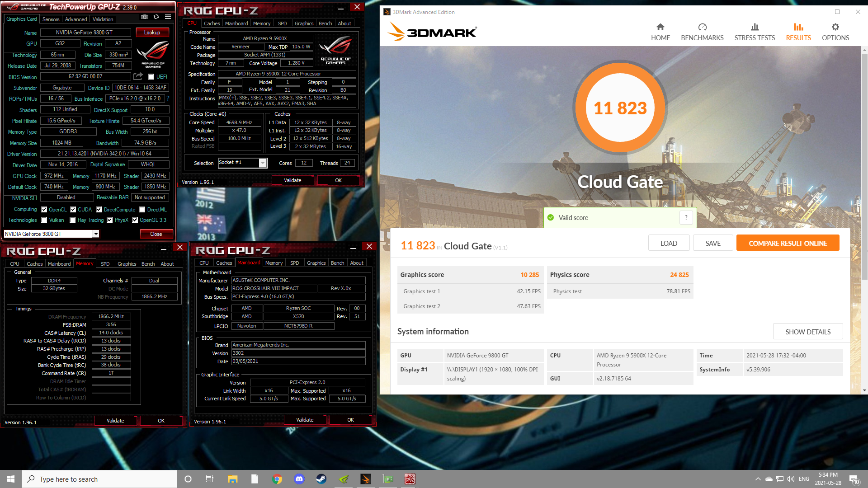The height and width of the screenshot is (488, 868).
Task: Open Windows Start menu
Action: tap(11, 479)
